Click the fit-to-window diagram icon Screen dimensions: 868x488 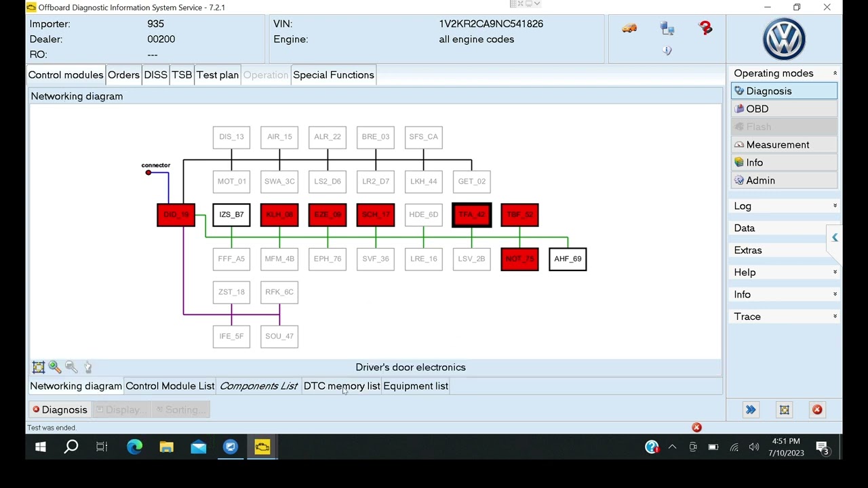pyautogui.click(x=39, y=367)
